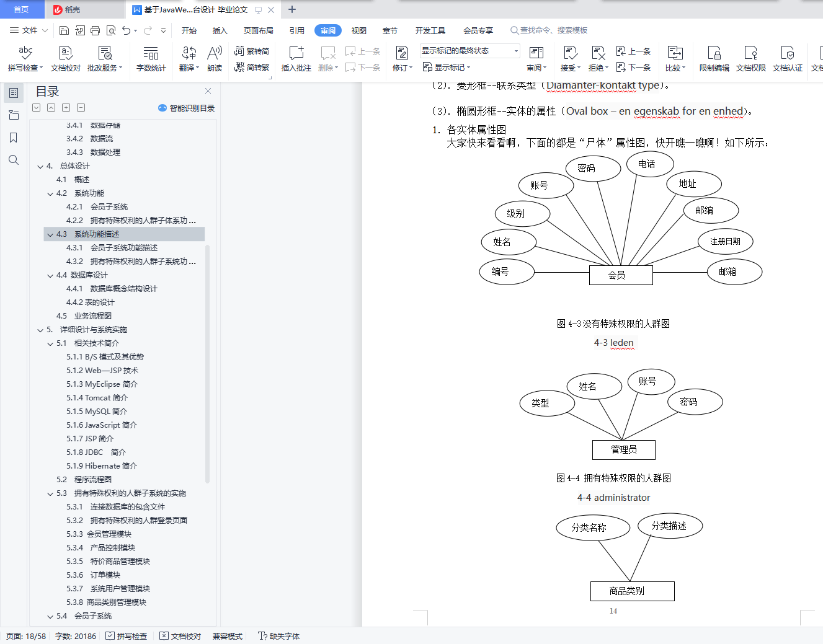
Task: Click the 输出为PDF export icon next to Save
Action: (x=80, y=30)
